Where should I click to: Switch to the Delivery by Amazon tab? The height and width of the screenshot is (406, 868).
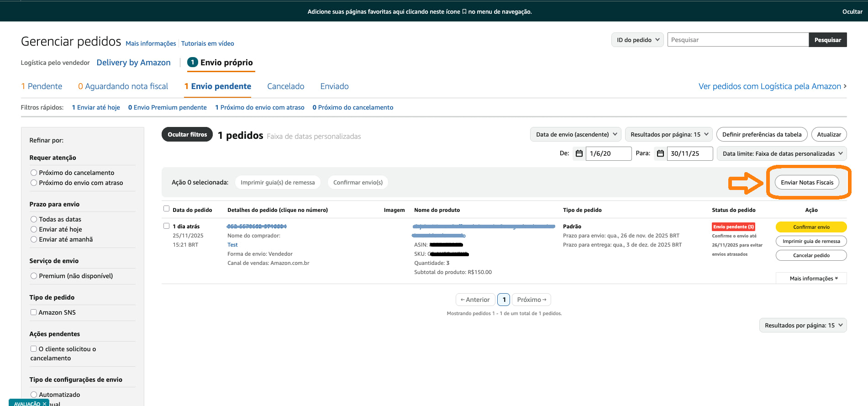coord(133,63)
